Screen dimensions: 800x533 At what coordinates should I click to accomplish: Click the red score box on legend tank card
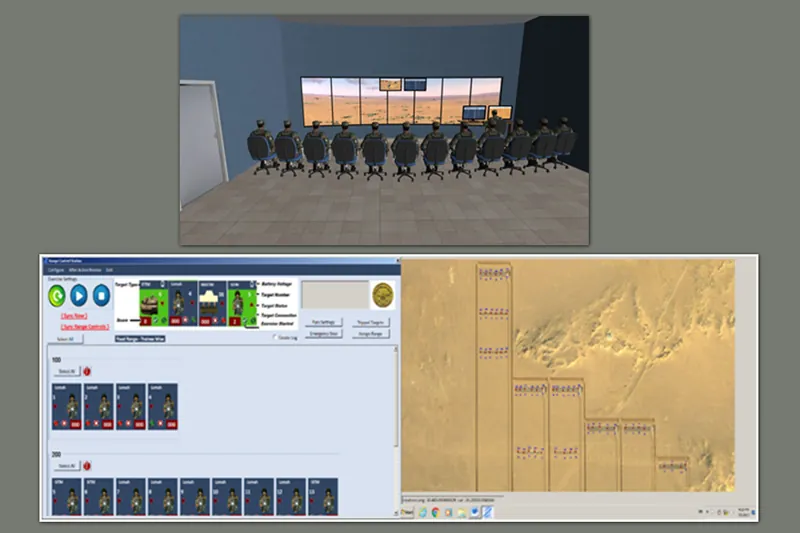(x=145, y=321)
